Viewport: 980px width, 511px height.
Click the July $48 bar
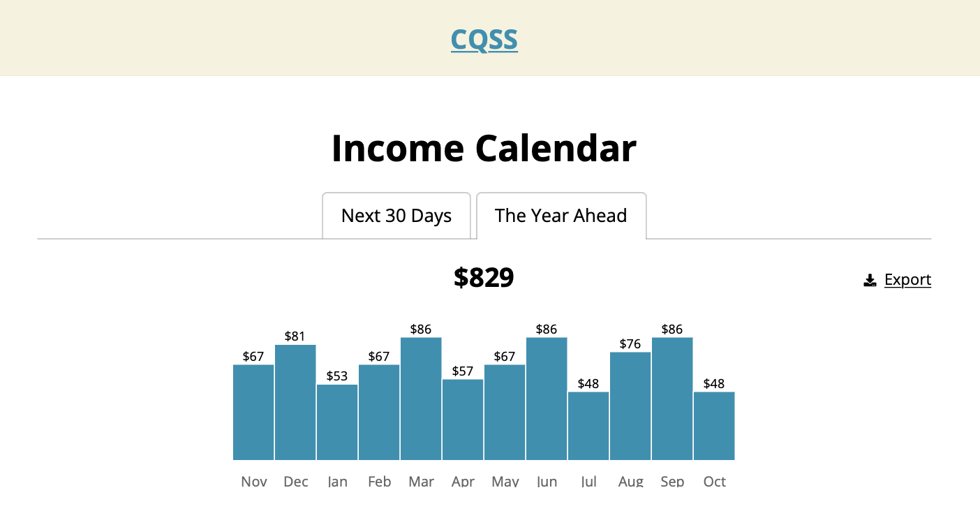point(588,426)
